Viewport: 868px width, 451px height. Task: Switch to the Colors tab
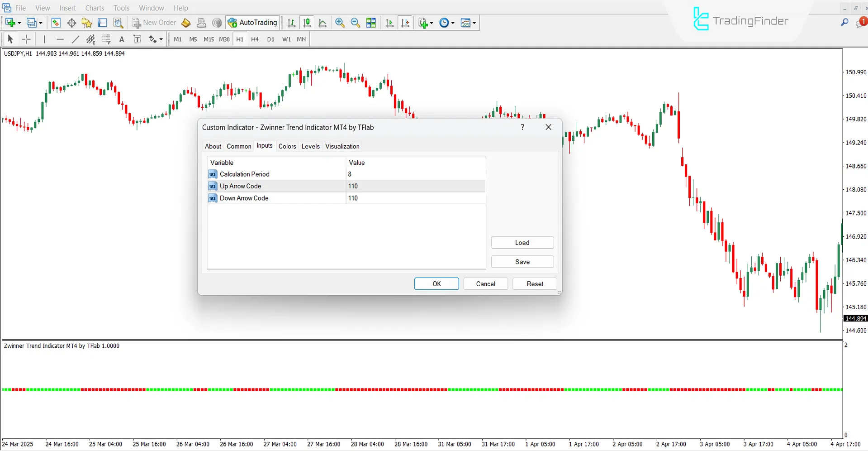(x=287, y=146)
